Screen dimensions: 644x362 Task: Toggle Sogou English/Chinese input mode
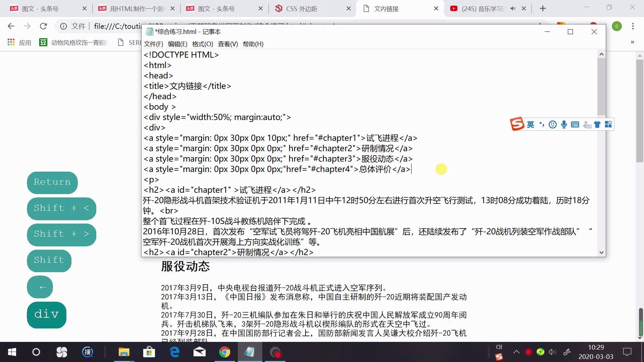tap(531, 124)
